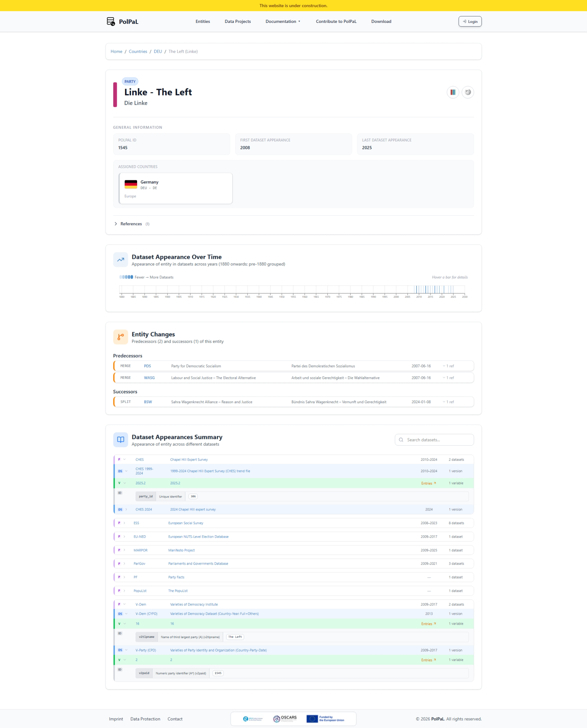Open the Manifesto Project link
This screenshot has width=587, height=728.
(x=182, y=550)
